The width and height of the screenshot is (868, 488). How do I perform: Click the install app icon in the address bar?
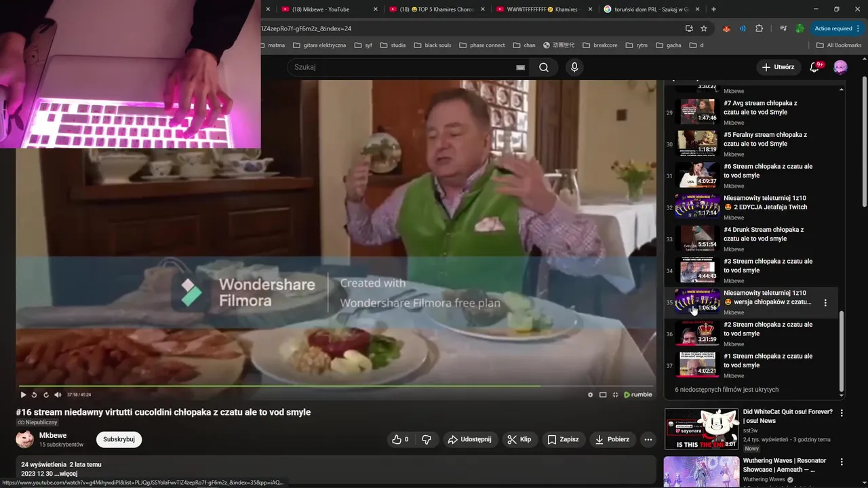point(689,28)
